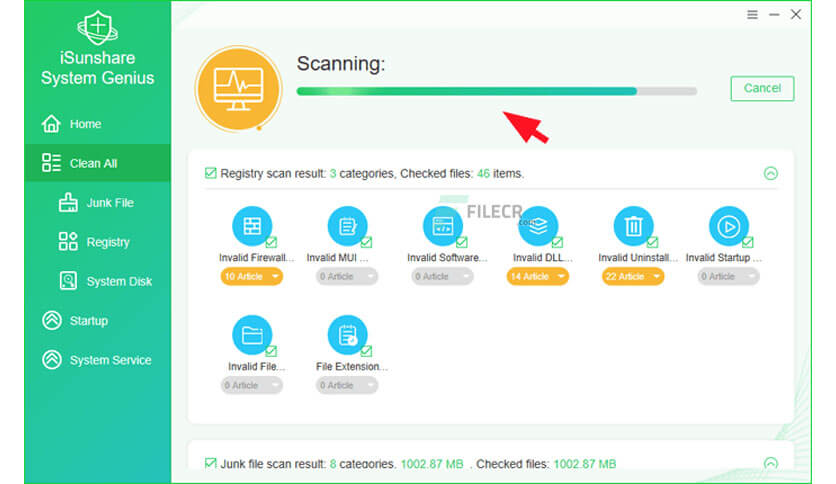Viewport: 836px width, 484px height.
Task: Cancel the current scan
Action: pos(762,88)
